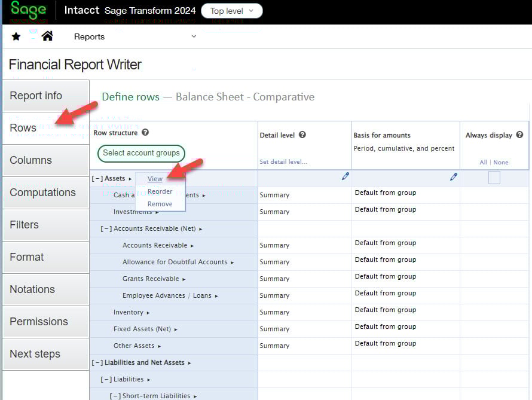Image resolution: width=532 pixels, height=400 pixels.
Task: Choose Reorder from the context menu
Action: coord(160,191)
